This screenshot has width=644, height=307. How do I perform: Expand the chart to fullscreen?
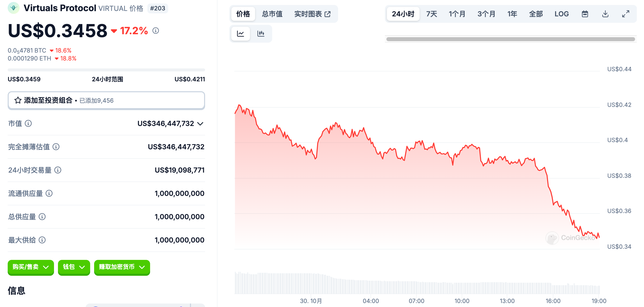pos(625,14)
